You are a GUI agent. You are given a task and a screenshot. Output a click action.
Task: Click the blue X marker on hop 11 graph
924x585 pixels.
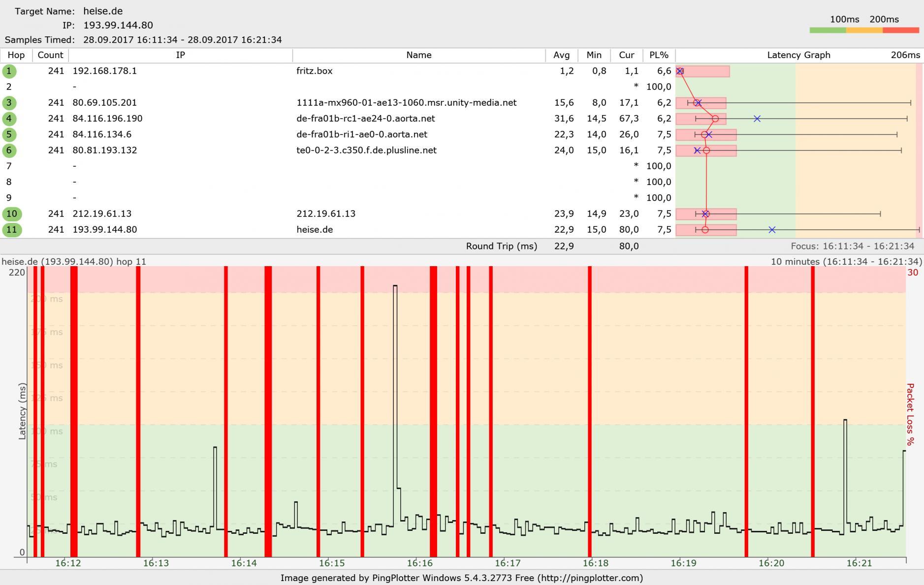click(772, 230)
